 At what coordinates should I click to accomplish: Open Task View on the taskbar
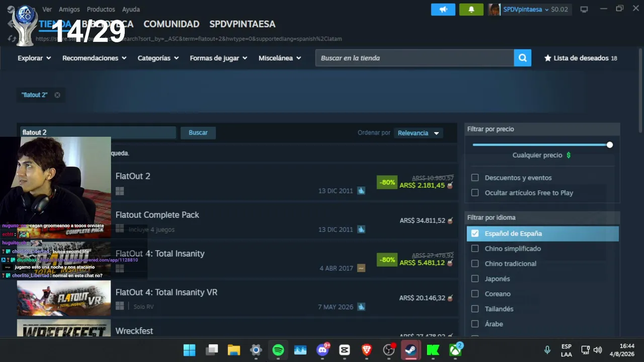(x=212, y=350)
